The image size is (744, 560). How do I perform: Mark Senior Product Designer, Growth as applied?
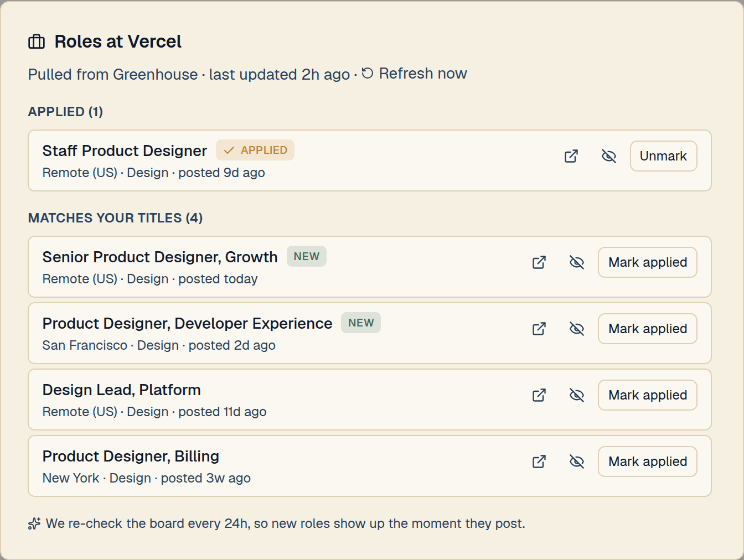click(x=648, y=262)
